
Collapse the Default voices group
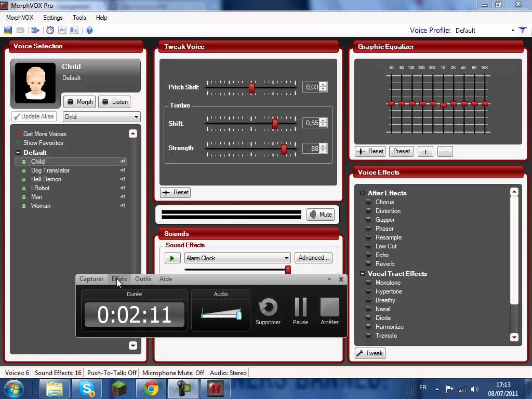(x=18, y=152)
